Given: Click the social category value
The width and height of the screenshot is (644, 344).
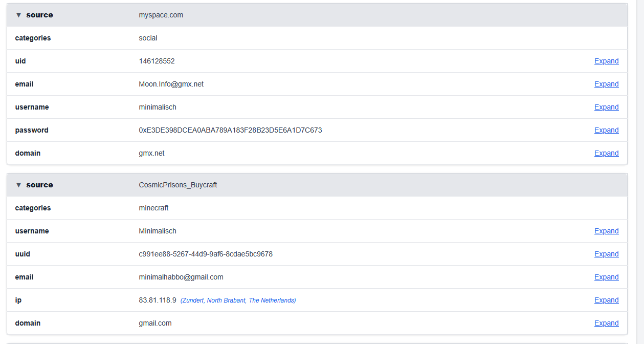Looking at the screenshot, I should (x=148, y=38).
